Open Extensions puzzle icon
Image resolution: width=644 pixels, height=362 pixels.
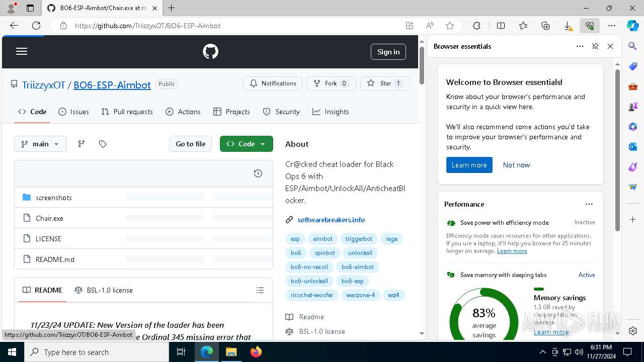point(476,26)
